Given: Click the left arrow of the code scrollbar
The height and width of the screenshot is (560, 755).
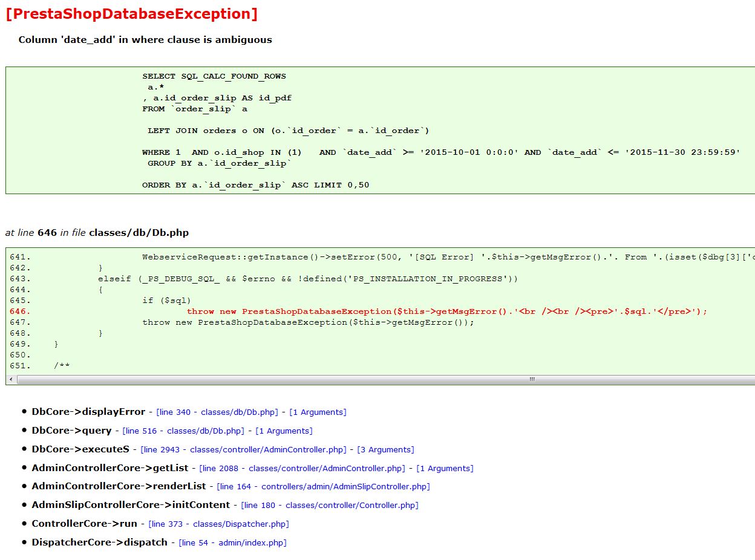Looking at the screenshot, I should click(11, 380).
